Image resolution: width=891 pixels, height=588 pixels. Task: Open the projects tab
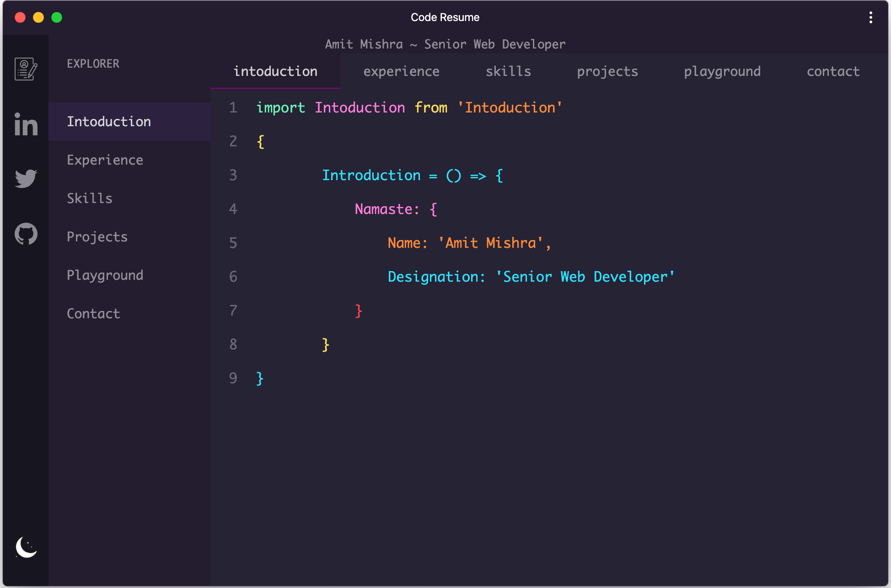point(607,71)
